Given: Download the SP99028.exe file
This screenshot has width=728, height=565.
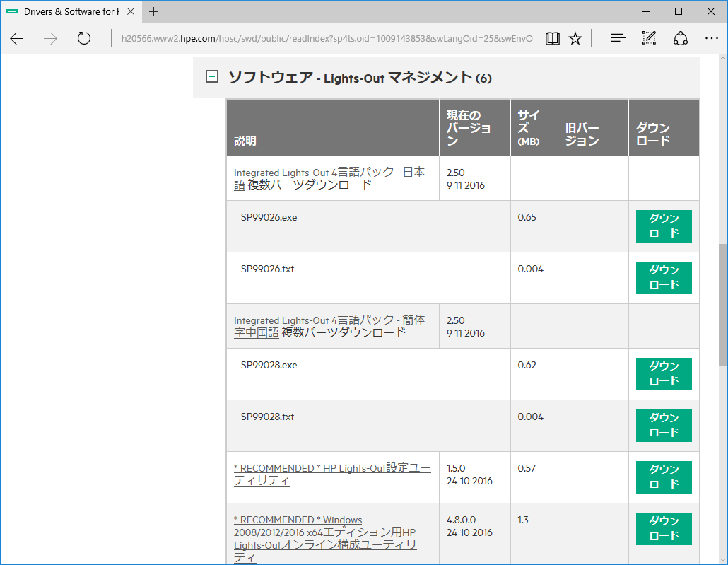Looking at the screenshot, I should click(664, 373).
